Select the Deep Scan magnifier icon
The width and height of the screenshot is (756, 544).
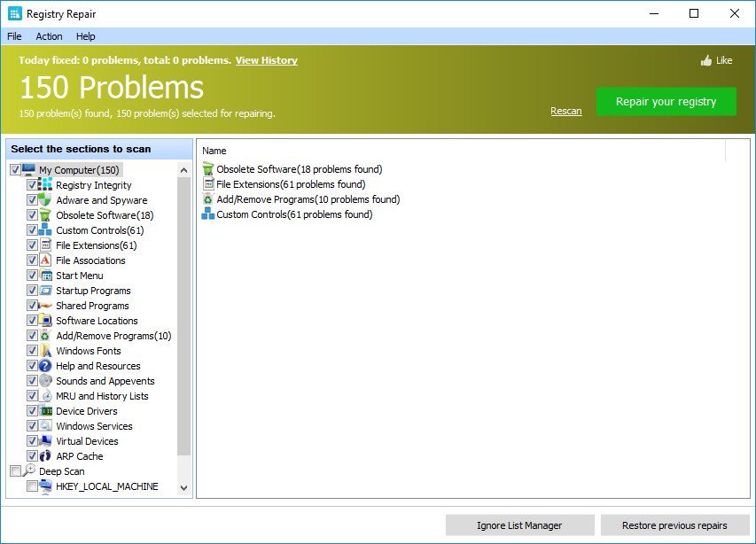click(29, 470)
